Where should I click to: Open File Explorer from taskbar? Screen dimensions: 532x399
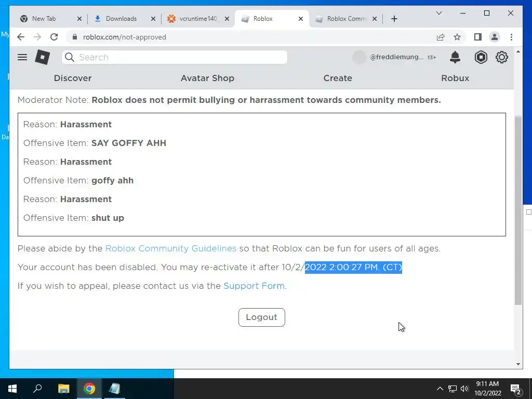[x=63, y=389]
